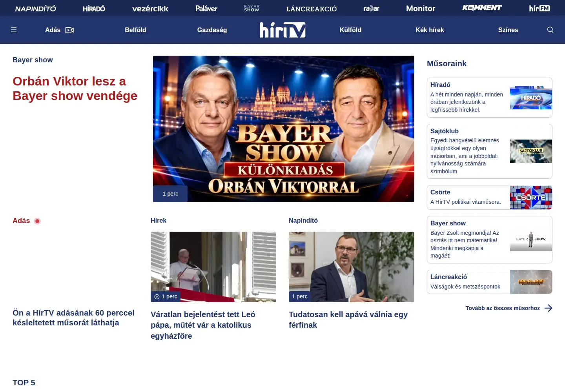The image size is (565, 392).
Task: Open Vezércikk in the top bar
Action: click(150, 8)
